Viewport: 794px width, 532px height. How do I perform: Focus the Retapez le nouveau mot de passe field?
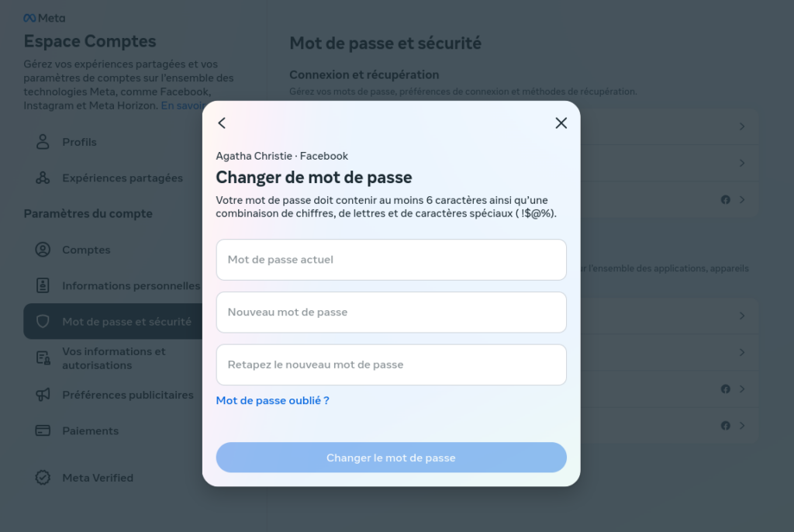391,364
